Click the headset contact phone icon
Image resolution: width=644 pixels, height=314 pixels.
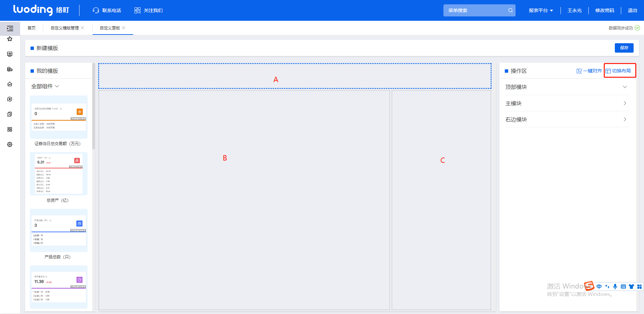pos(96,10)
